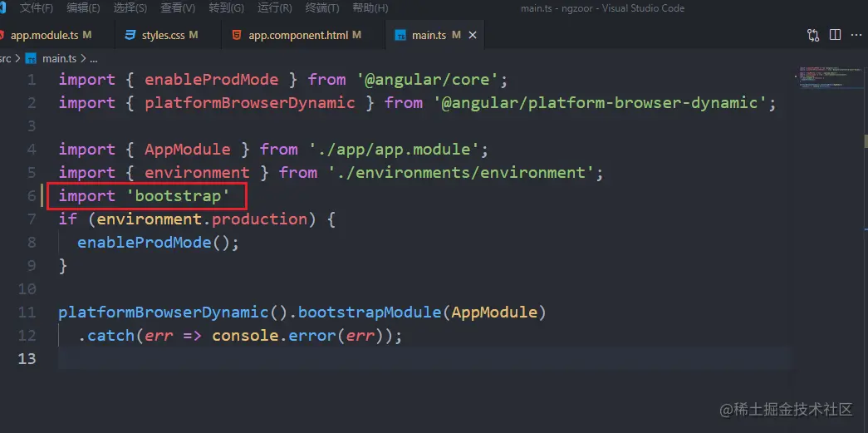
Task: Open the 帮助(H) menu
Action: 370,8
